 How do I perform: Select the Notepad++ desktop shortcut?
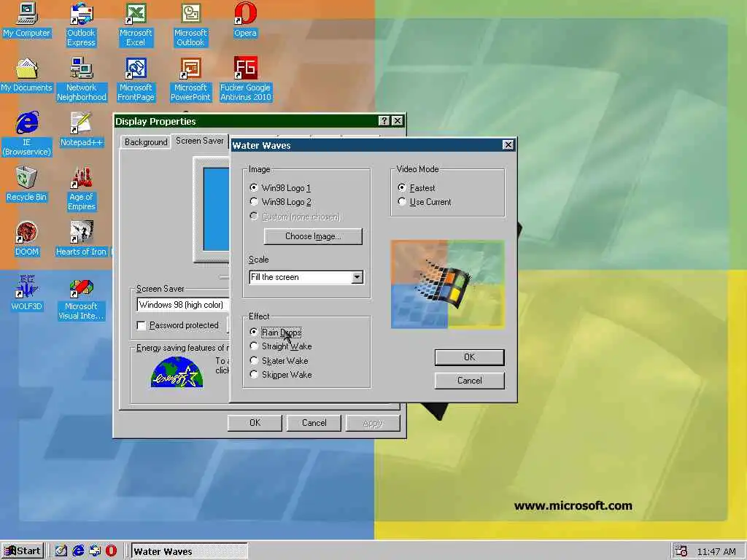tap(82, 129)
